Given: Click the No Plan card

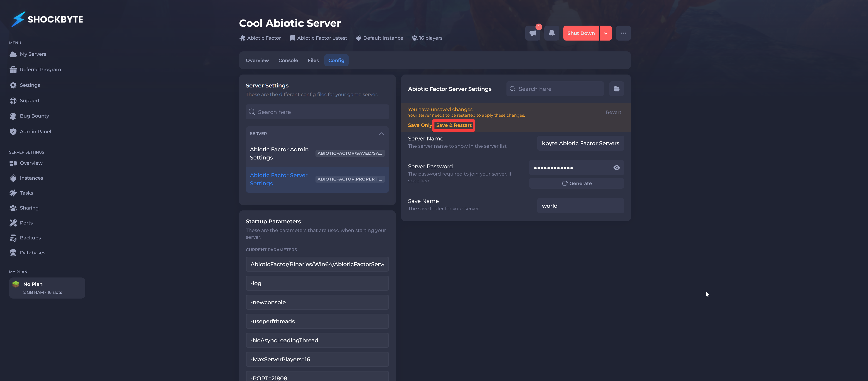Looking at the screenshot, I should 47,288.
